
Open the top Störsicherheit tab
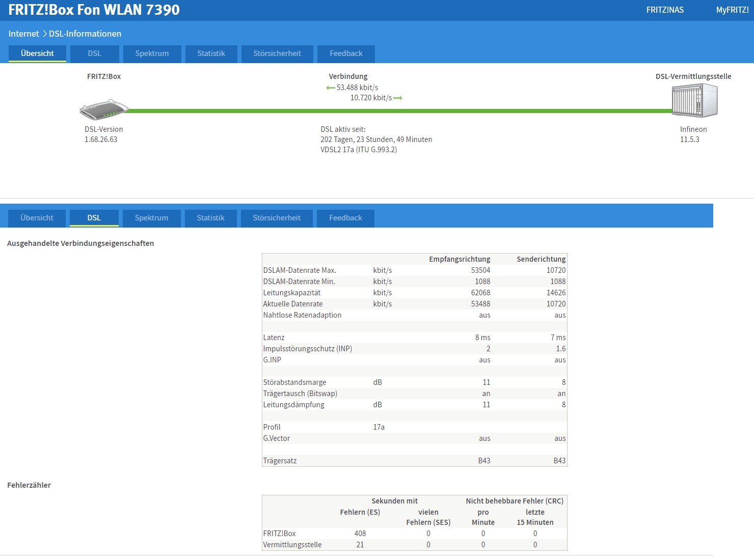(277, 53)
